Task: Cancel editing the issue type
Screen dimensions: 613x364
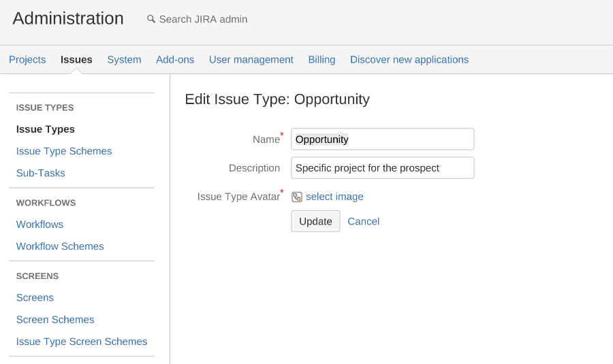Action: [x=363, y=221]
